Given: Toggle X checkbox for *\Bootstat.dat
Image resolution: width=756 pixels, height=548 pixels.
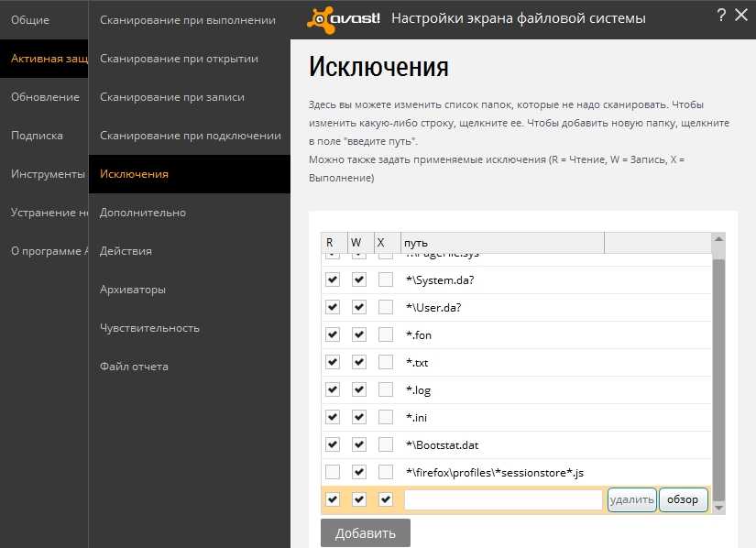Looking at the screenshot, I should (386, 444).
